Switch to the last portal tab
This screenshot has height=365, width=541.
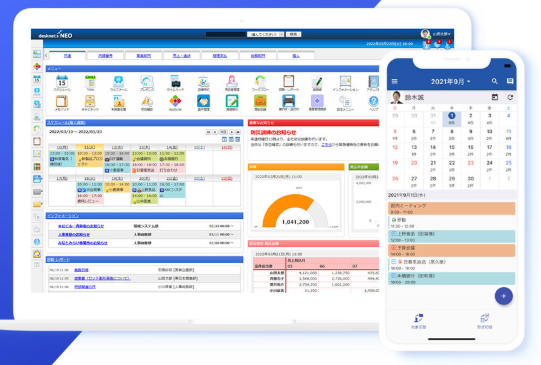[x=296, y=56]
